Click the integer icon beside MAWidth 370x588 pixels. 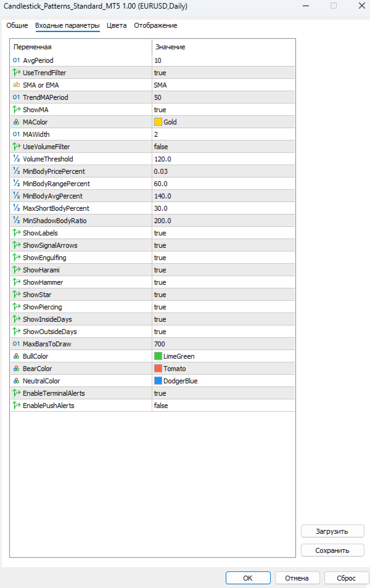[x=16, y=134]
